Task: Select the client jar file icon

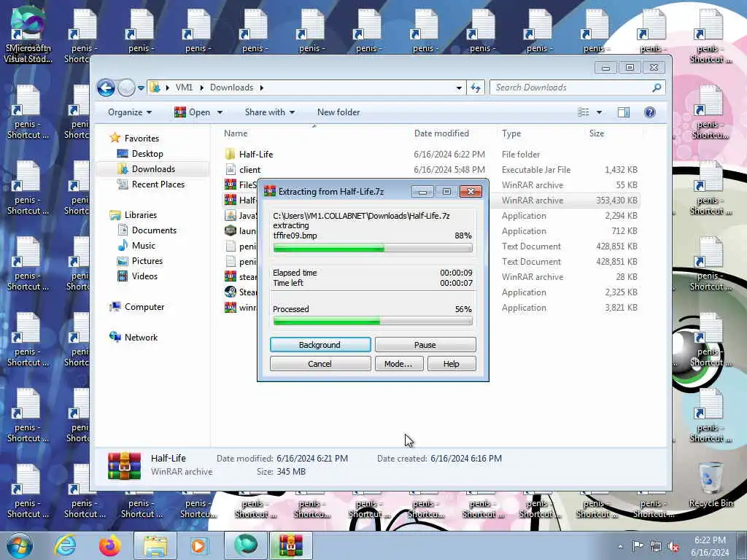Action: [x=230, y=169]
